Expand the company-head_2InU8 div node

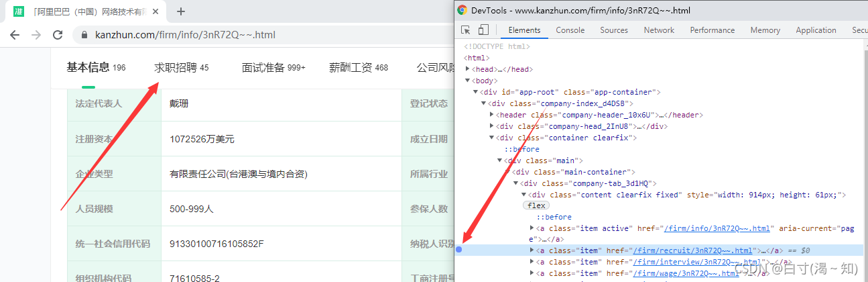coord(492,126)
